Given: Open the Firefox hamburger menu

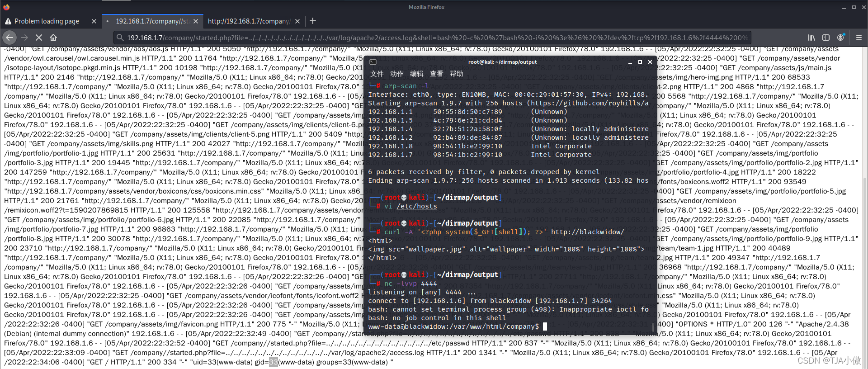Looking at the screenshot, I should click(859, 38).
